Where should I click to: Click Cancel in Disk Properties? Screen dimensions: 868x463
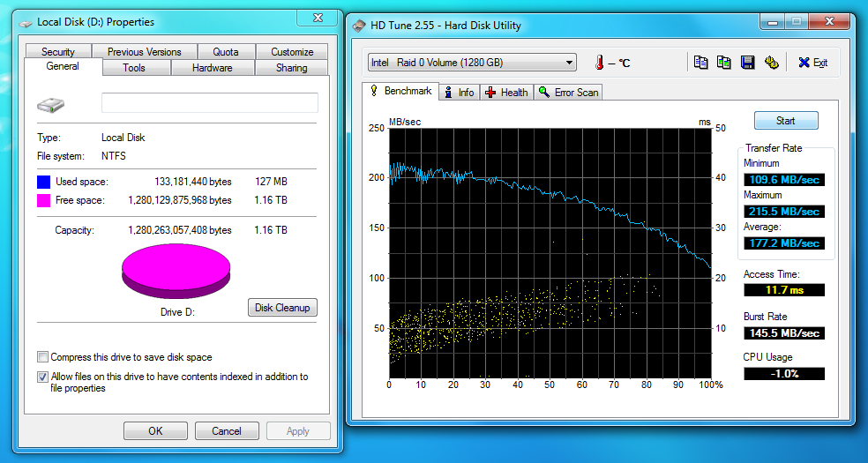tap(227, 431)
